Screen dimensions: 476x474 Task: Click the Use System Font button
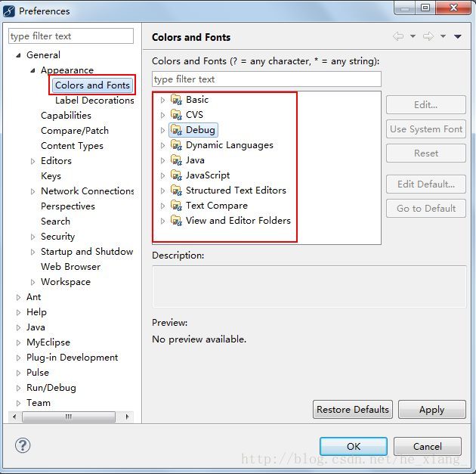[426, 129]
